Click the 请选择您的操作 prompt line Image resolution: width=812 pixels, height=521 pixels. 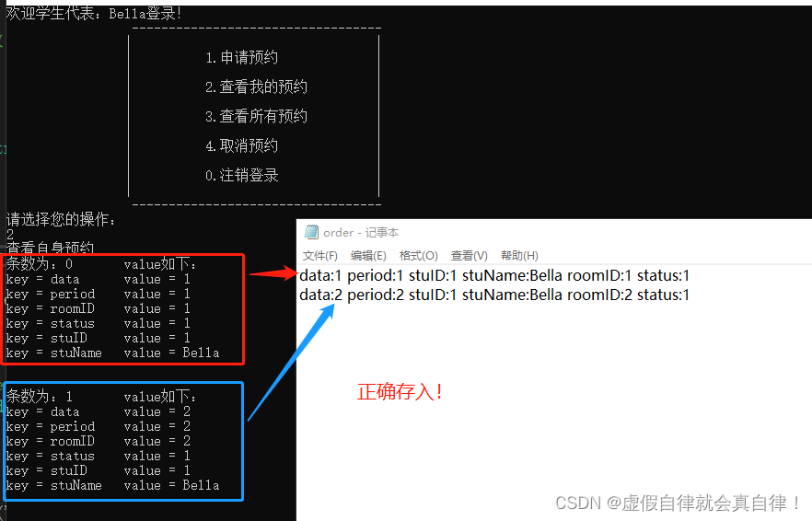tap(61, 220)
